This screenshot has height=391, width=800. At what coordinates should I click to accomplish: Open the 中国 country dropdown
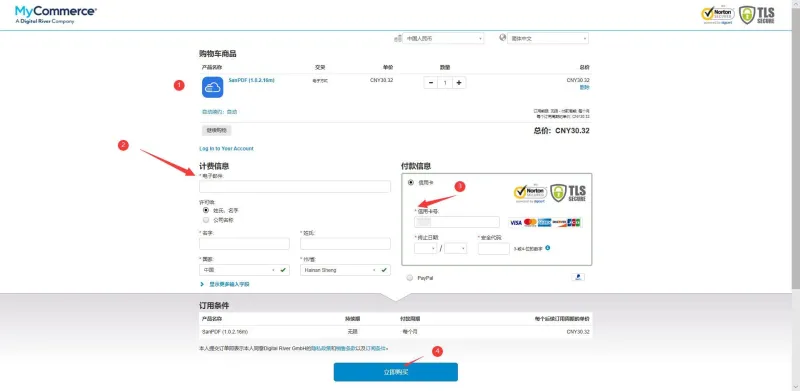click(244, 270)
